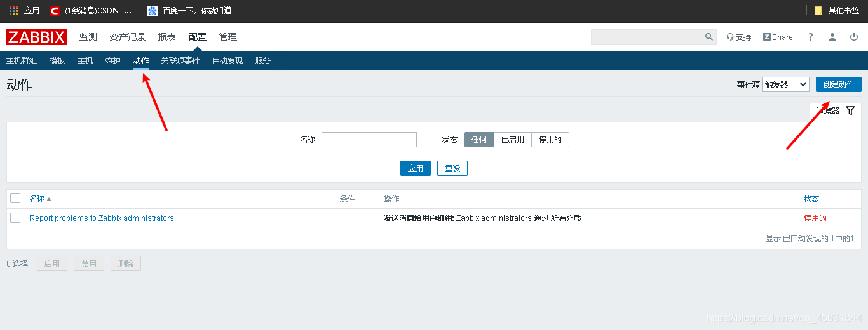Open the 报表 main menu
The height and width of the screenshot is (330, 868).
(x=167, y=37)
